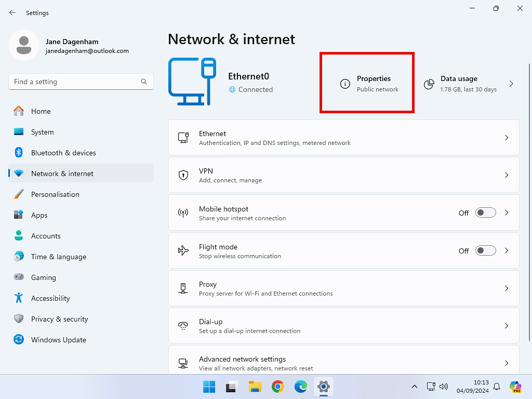Expand Data usage details arrow
The height and width of the screenshot is (399, 532).
(511, 84)
